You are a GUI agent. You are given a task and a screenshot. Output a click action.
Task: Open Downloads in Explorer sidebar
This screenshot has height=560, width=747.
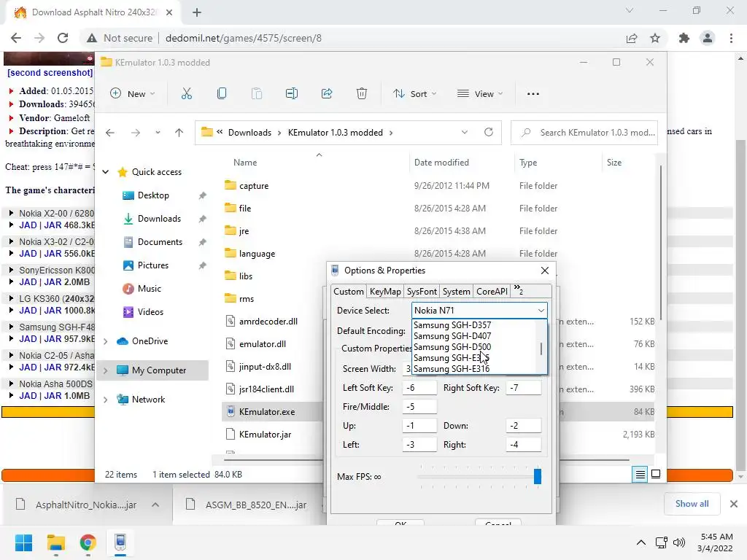(159, 219)
